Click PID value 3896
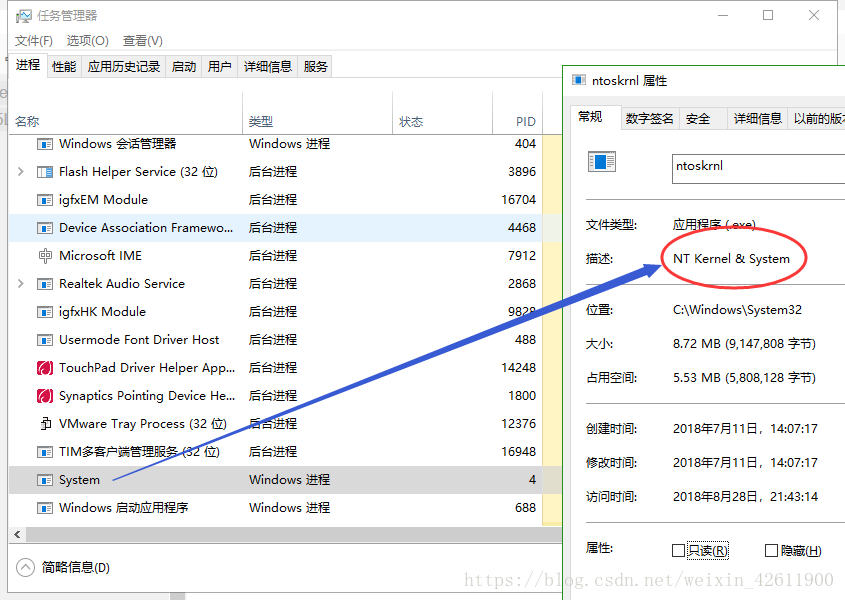This screenshot has height=600, width=845. (x=522, y=172)
